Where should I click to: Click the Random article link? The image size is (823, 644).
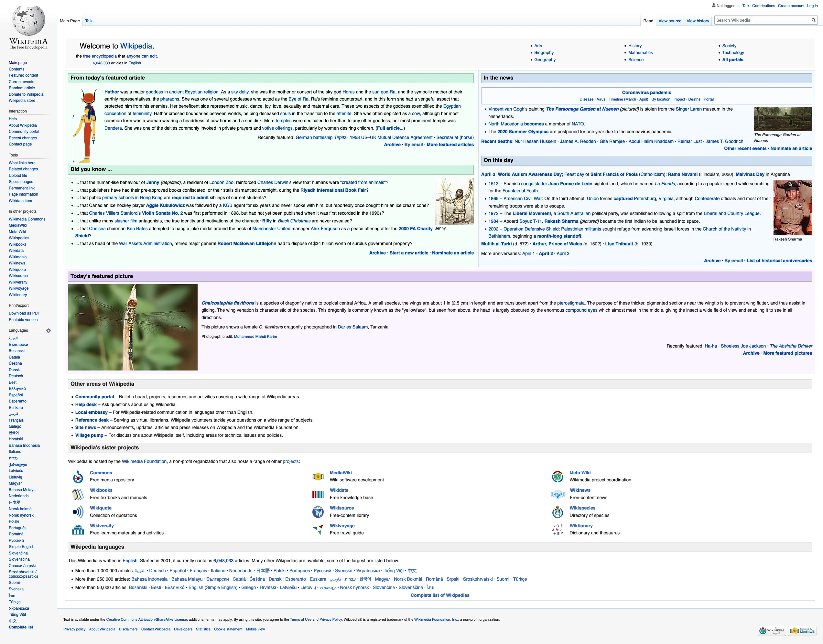pyautogui.click(x=21, y=88)
